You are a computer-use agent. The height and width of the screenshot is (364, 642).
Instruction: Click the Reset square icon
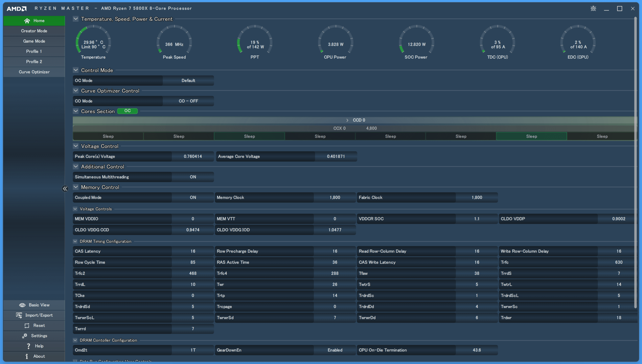click(27, 326)
